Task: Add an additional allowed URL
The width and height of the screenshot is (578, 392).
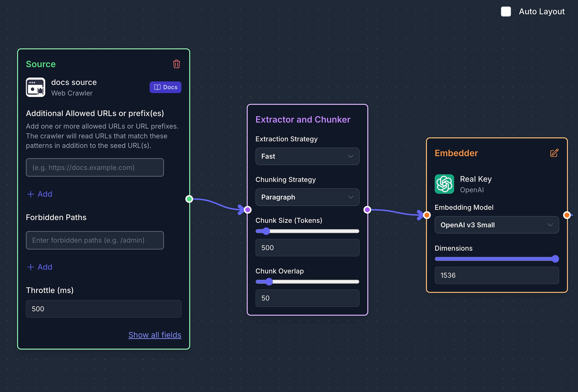Action: (40, 194)
